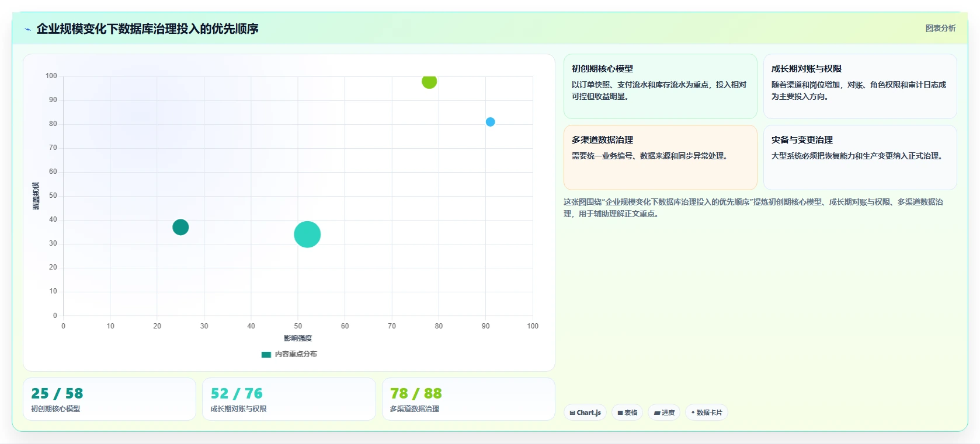Click the description starting 大型系统必须
This screenshot has width=980, height=444.
[859, 156]
